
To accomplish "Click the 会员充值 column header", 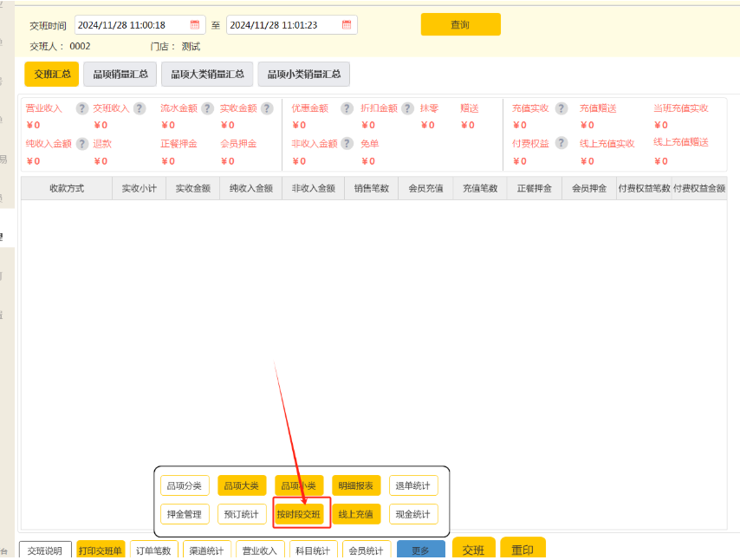I will click(x=426, y=188).
